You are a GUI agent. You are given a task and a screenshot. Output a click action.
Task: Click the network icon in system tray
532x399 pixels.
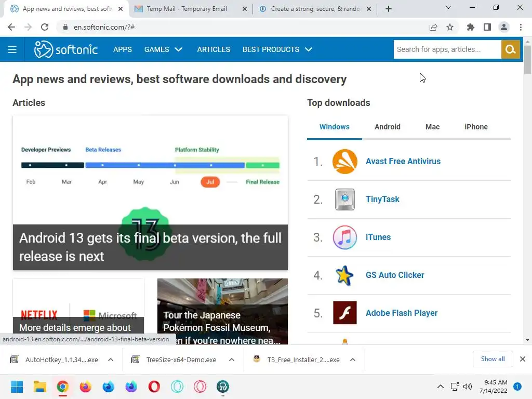(x=455, y=387)
